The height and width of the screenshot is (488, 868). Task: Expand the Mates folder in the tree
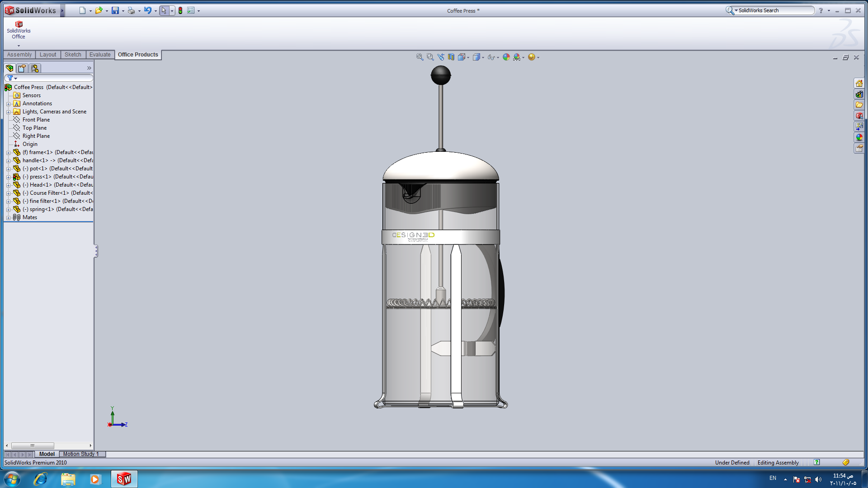tap(8, 218)
